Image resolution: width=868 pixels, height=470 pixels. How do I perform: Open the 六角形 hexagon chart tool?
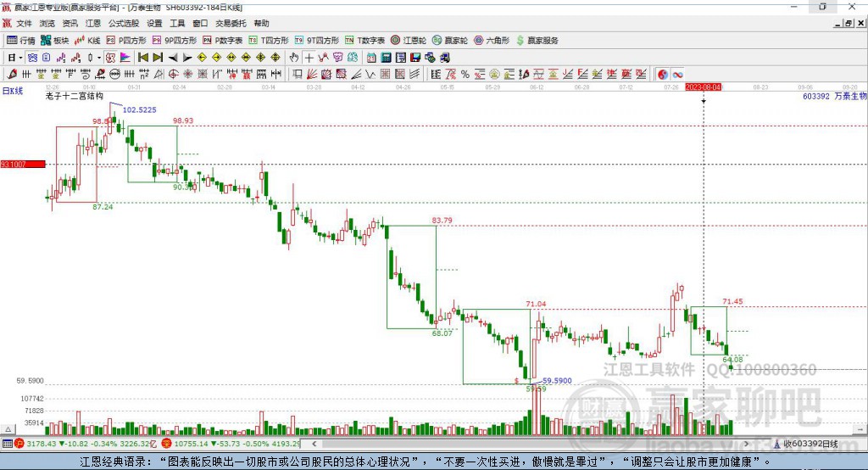click(492, 41)
